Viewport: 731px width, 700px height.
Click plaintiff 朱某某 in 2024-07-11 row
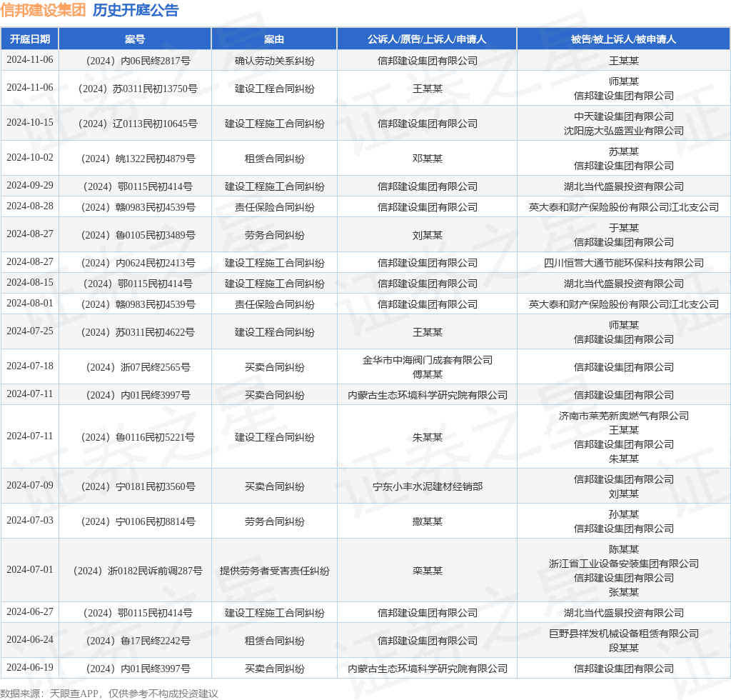pos(427,437)
